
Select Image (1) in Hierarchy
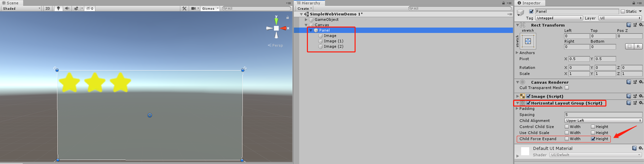pyautogui.click(x=333, y=41)
